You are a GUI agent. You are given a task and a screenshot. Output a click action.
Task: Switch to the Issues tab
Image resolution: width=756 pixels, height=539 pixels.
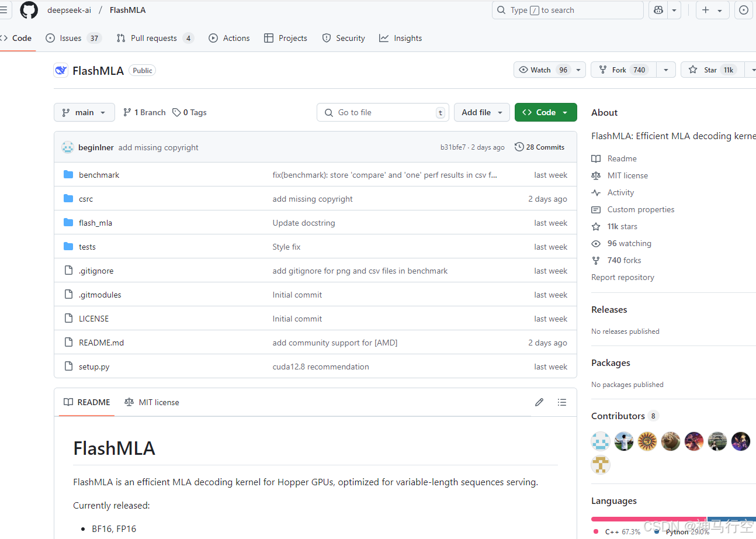click(73, 38)
